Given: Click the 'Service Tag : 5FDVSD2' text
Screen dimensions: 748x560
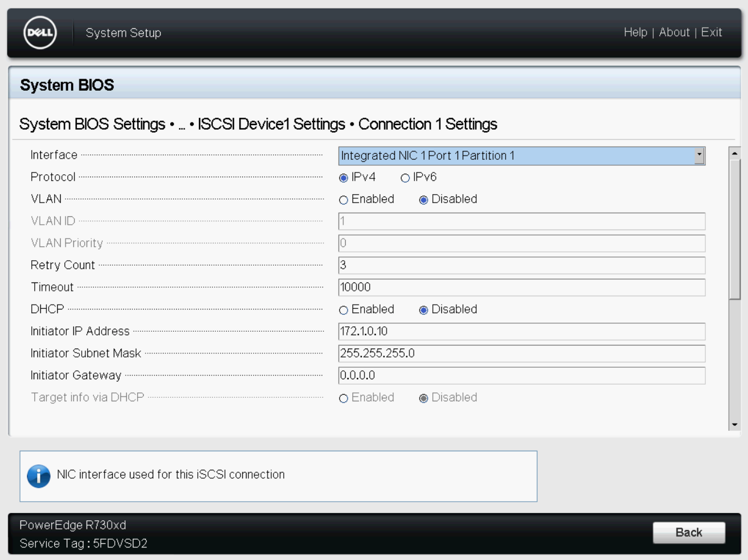Looking at the screenshot, I should 84,544.
